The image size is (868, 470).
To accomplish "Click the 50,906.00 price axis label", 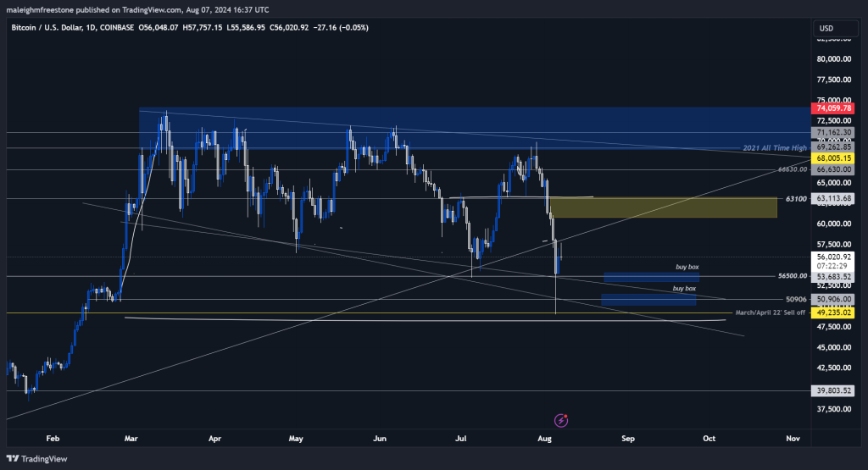I will point(832,299).
